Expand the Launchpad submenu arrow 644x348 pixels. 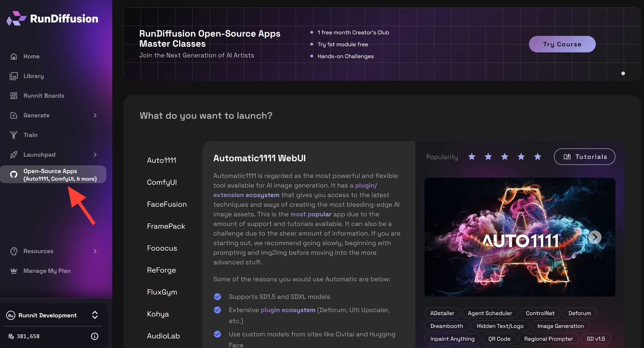(95, 155)
